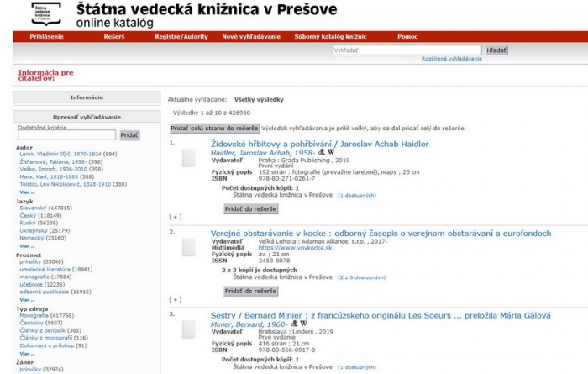Filter by language Český
588x374 pixels.
[x=28, y=216]
